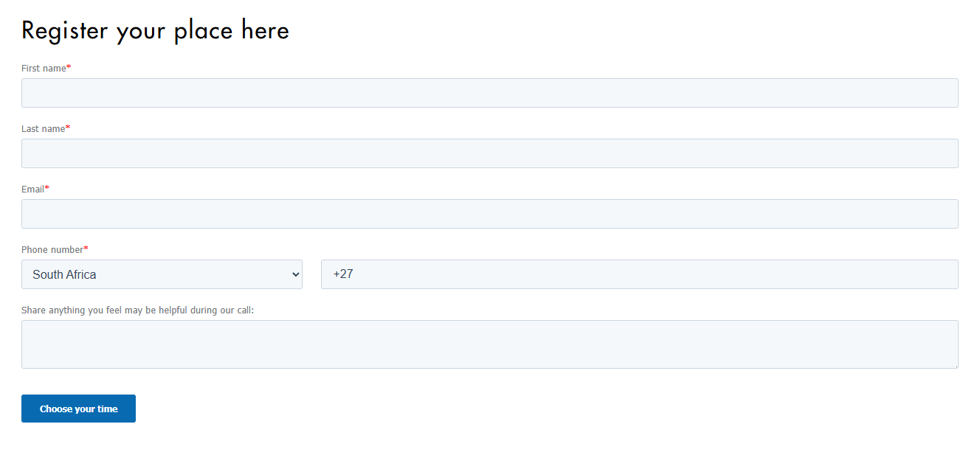This screenshot has height=455, width=980.
Task: Focus the First name input field
Action: [490, 93]
